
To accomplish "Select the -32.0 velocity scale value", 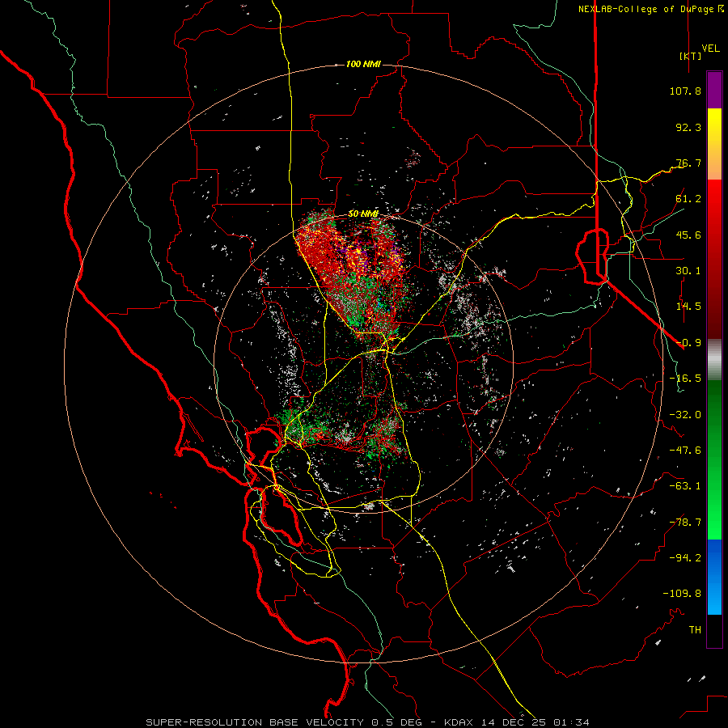I will coord(685,415).
